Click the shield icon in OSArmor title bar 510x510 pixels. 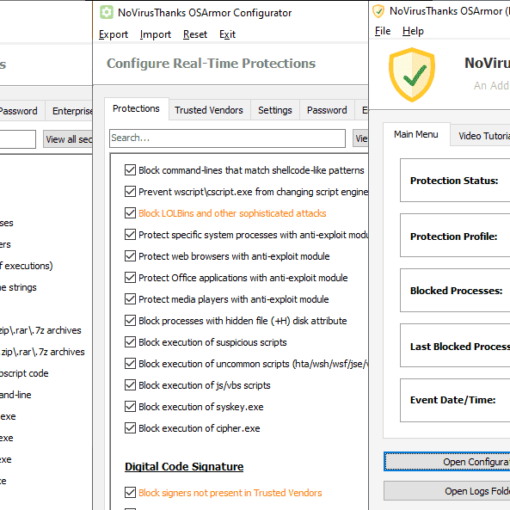(x=378, y=11)
